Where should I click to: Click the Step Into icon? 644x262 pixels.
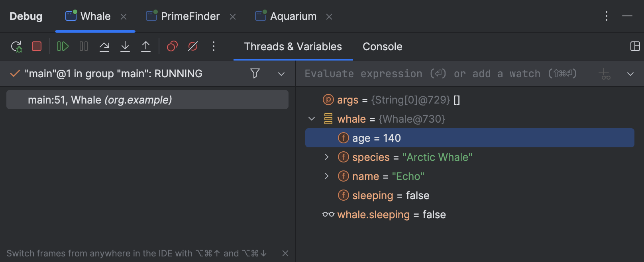pos(125,47)
